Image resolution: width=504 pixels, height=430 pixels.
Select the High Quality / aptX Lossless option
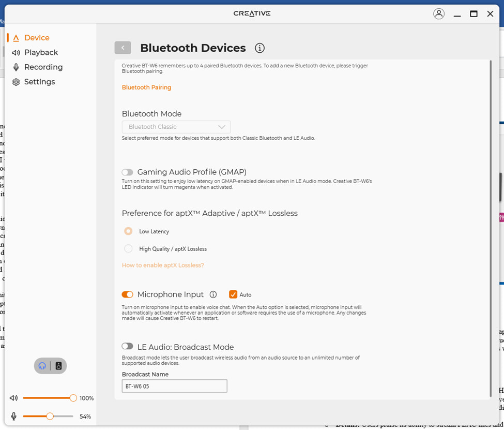128,248
